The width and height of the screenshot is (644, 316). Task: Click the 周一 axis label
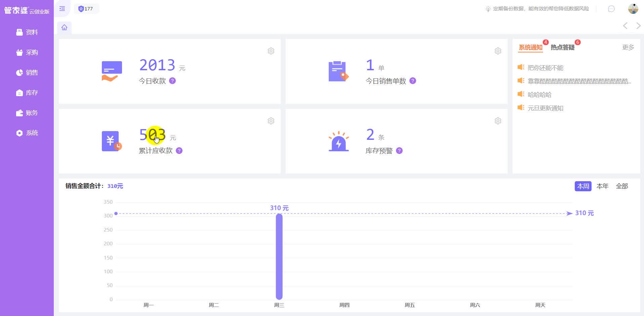coord(148,305)
